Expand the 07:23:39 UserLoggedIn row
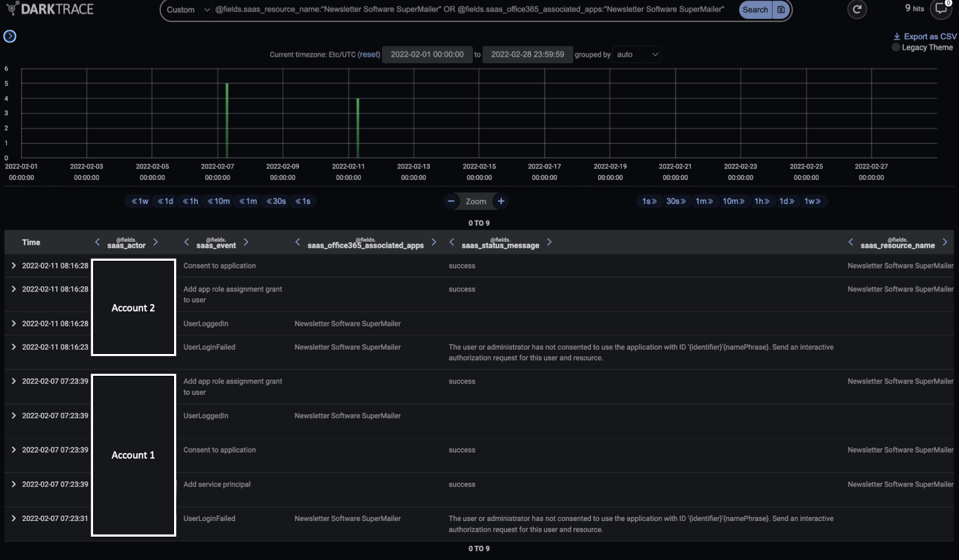The width and height of the screenshot is (959, 560). tap(13, 416)
